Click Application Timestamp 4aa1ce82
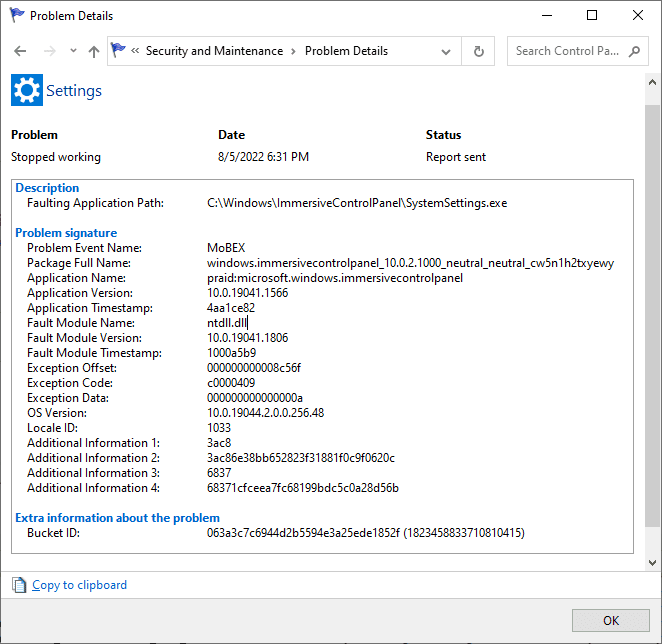 pos(231,308)
